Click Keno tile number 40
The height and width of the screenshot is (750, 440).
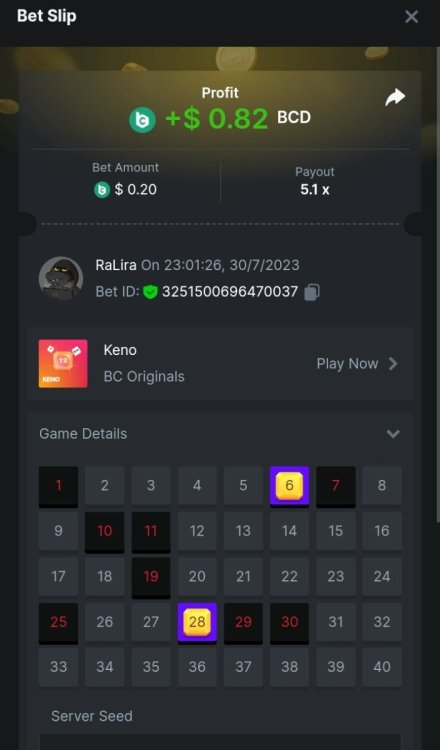tap(382, 667)
